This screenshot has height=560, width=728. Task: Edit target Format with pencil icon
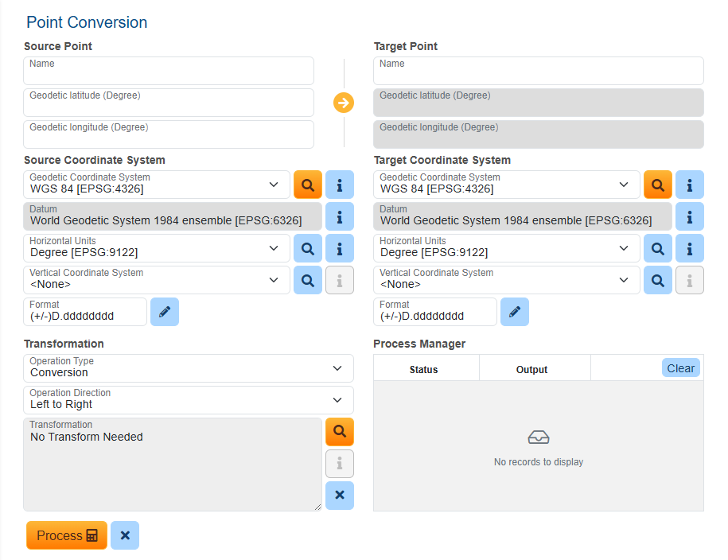pos(515,312)
